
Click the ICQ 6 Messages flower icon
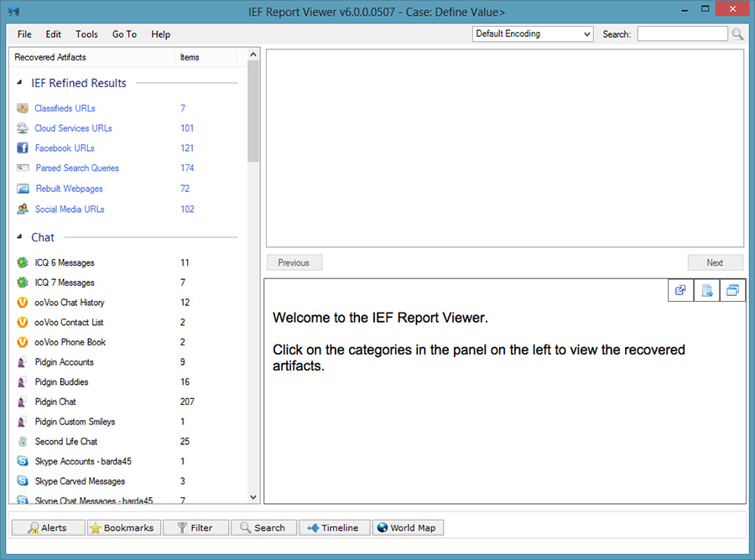click(x=22, y=262)
